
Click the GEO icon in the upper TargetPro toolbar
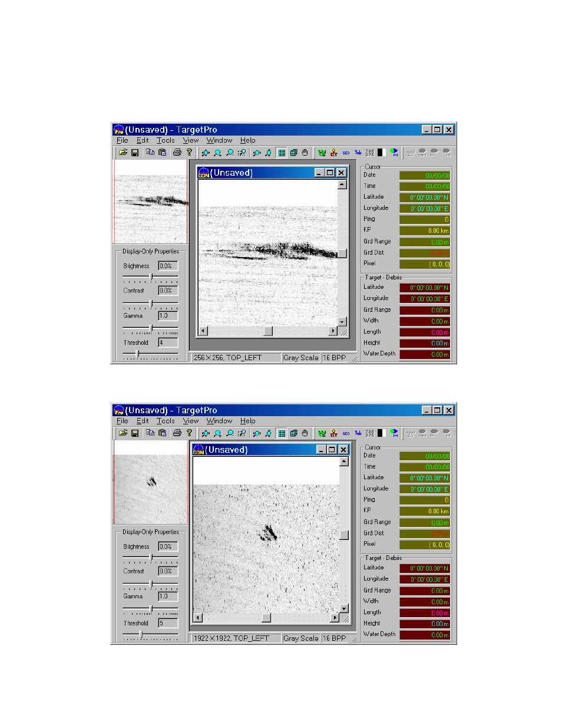(x=346, y=153)
